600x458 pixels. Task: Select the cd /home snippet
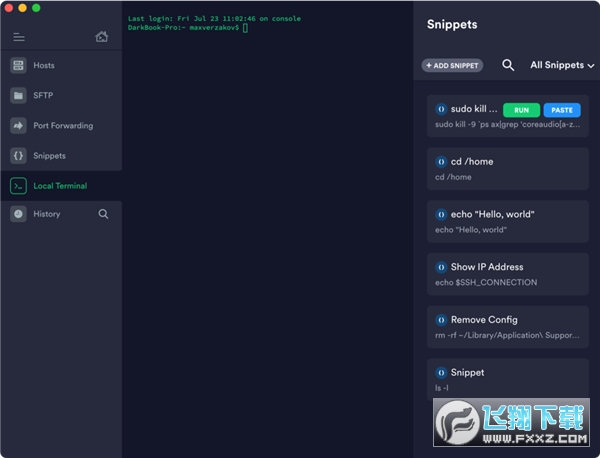tap(507, 168)
